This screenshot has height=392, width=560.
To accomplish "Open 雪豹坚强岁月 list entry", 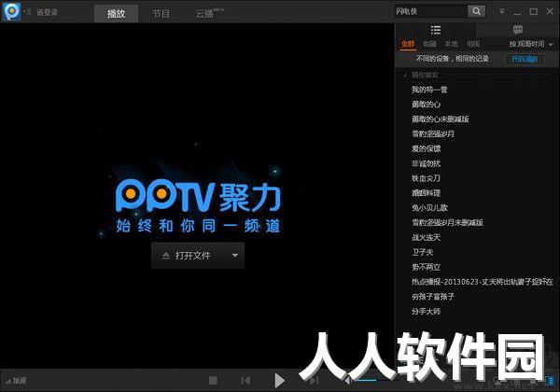I will coord(433,133).
